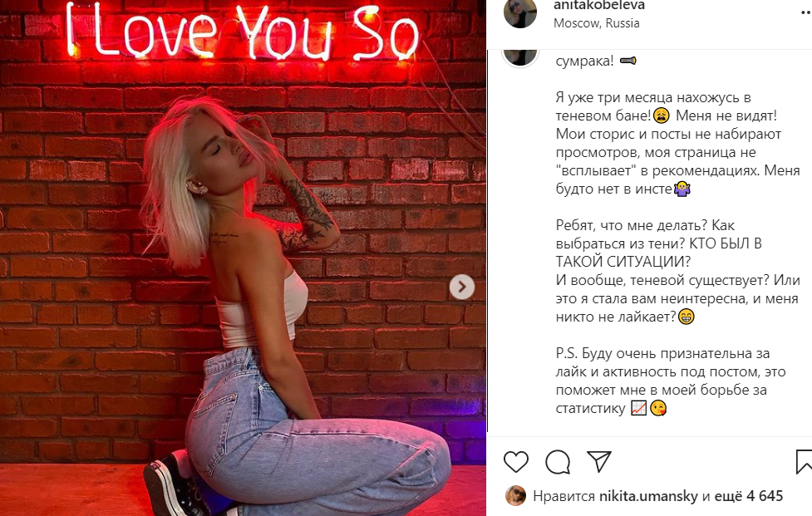Image resolution: width=812 pixels, height=516 pixels.
Task: Click the caption area vertical scrollbar
Action: (x=487, y=241)
